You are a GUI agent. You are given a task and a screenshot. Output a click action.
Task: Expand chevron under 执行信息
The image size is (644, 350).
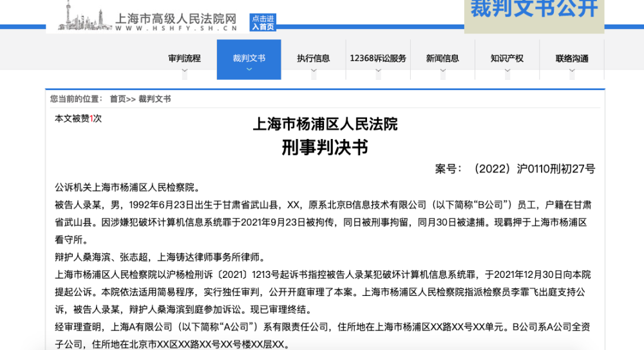click(314, 71)
